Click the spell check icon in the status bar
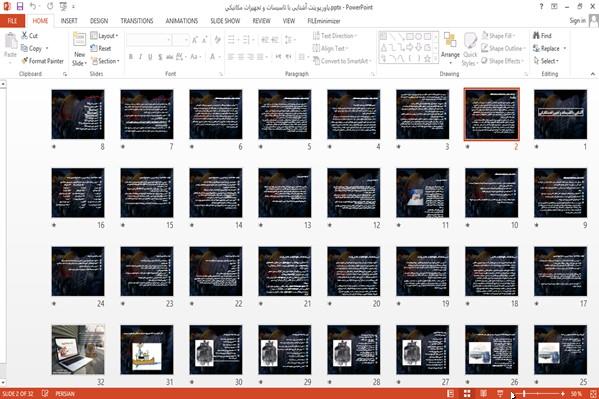The image size is (599, 399). point(45,393)
